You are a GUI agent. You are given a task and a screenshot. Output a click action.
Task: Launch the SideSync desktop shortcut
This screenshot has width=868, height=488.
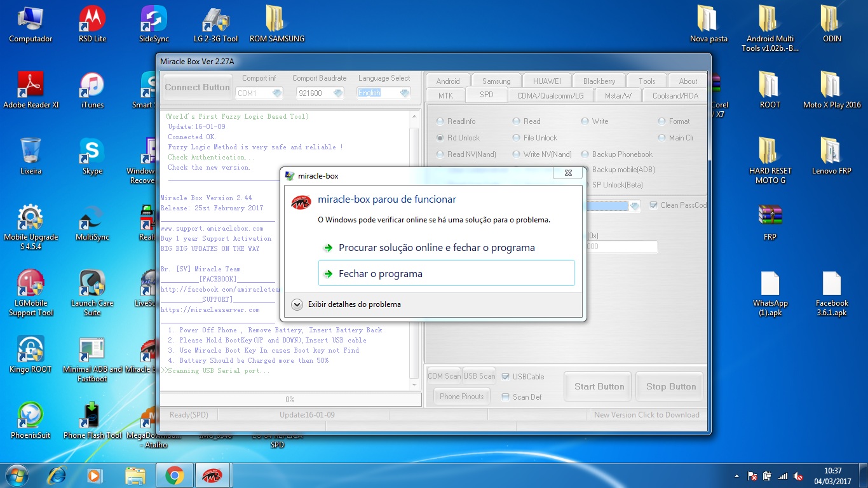154,24
